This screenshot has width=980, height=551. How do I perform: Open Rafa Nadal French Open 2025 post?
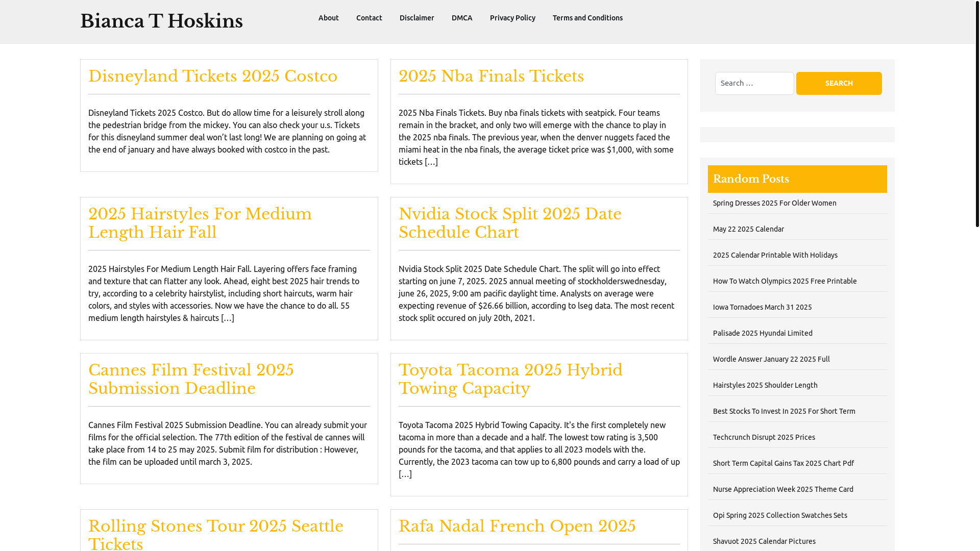pos(517,526)
